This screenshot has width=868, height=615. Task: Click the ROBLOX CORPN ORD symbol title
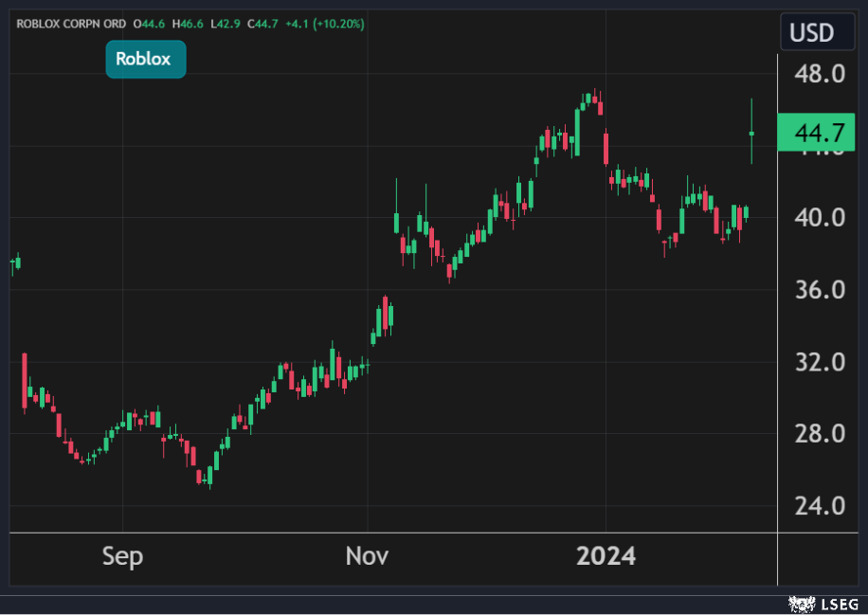pos(71,23)
